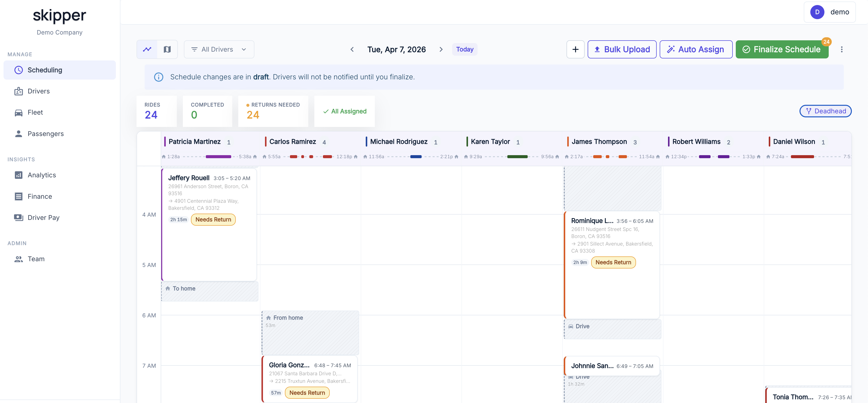Viewport: 868px width, 403px height.
Task: Open the three-dot more options menu
Action: (841, 50)
